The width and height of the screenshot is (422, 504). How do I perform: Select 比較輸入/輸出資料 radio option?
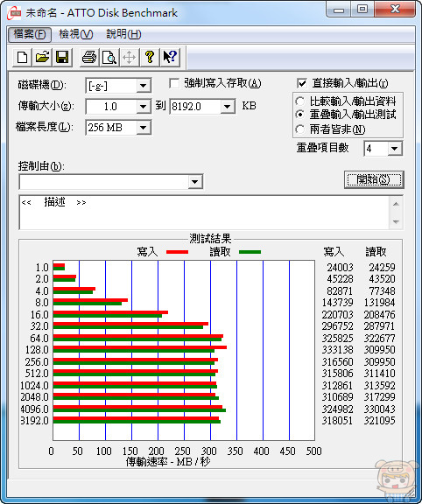[x=299, y=101]
